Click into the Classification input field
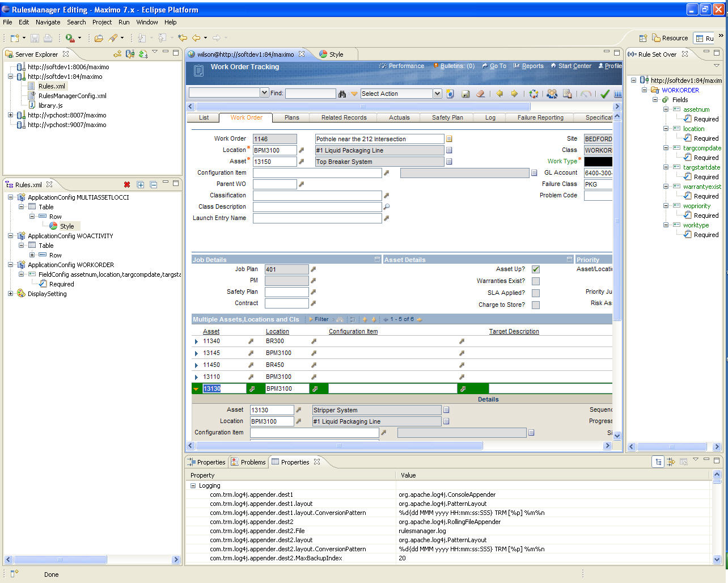 tap(317, 196)
